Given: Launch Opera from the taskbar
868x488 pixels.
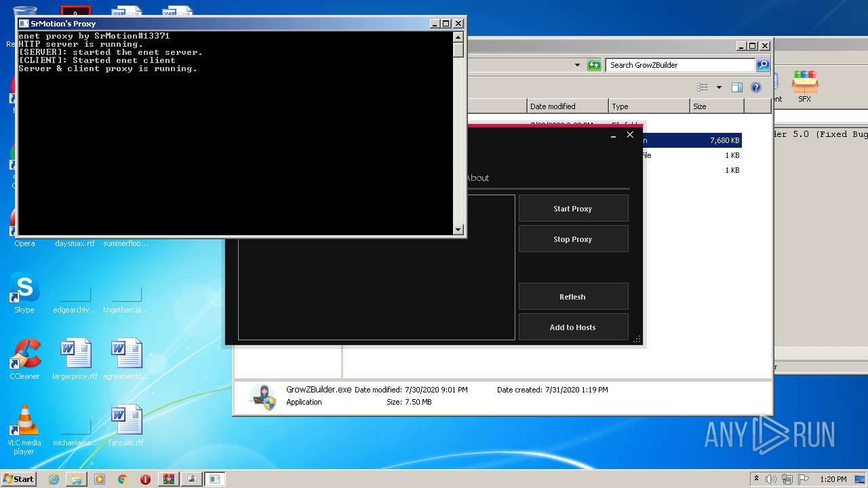Looking at the screenshot, I should [145, 479].
